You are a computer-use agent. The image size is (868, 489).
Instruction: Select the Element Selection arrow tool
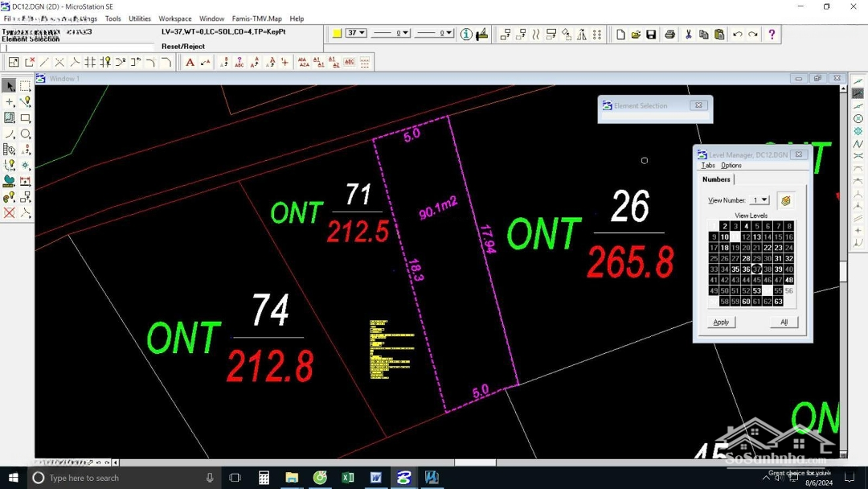click(10, 86)
